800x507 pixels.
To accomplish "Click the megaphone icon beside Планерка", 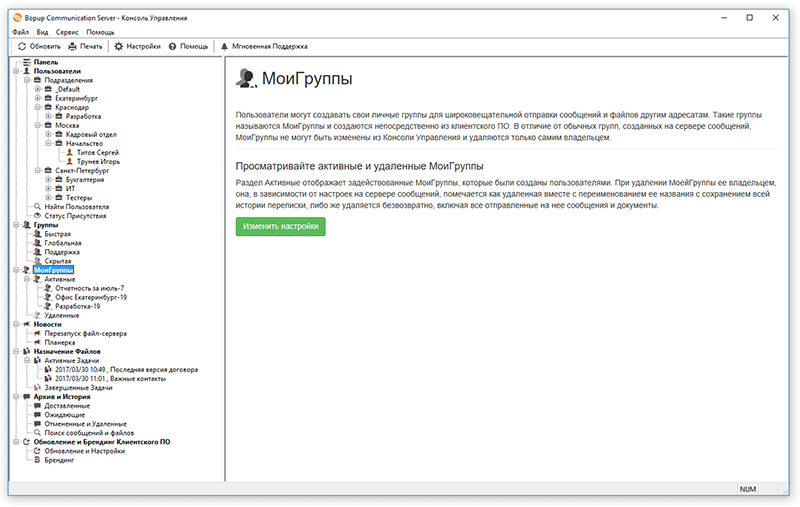I will click(x=37, y=343).
